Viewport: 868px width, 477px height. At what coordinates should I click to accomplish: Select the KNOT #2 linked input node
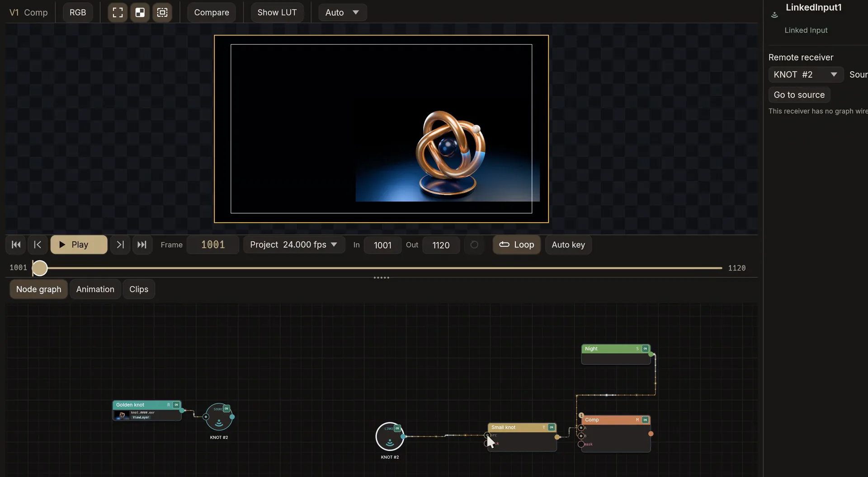coord(390,436)
